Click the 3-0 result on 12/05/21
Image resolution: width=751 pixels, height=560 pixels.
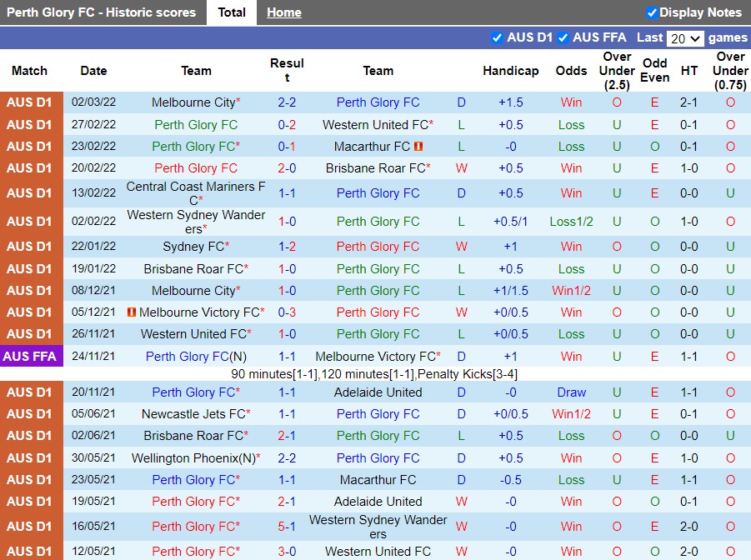click(x=287, y=552)
